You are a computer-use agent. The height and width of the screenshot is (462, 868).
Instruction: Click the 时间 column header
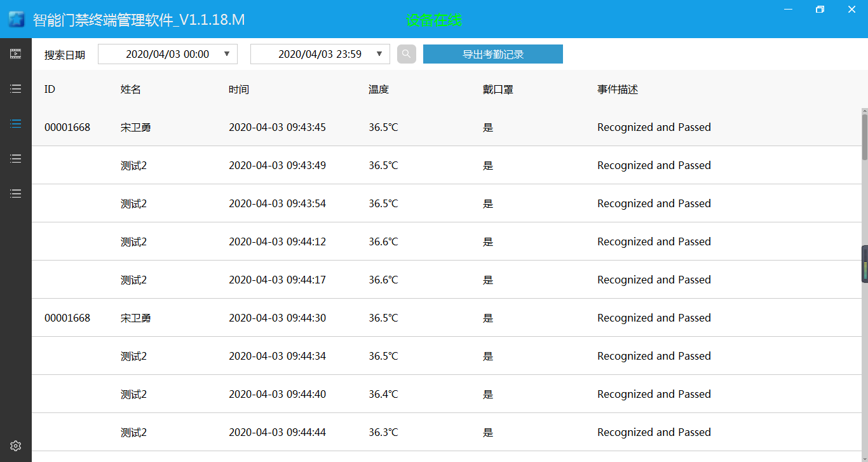pos(239,90)
